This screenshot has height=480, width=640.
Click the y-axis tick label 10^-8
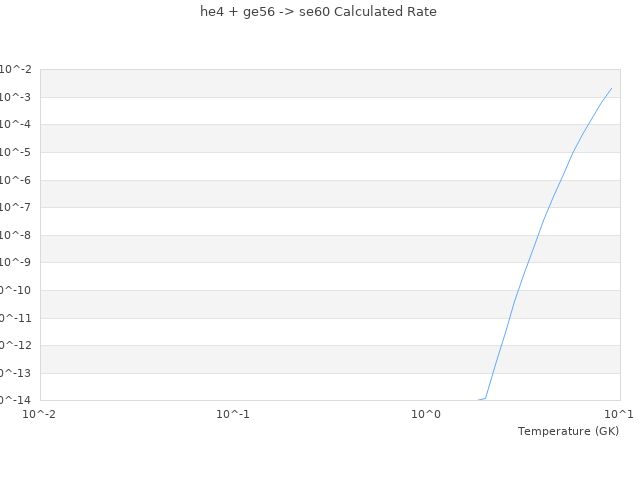(16, 235)
